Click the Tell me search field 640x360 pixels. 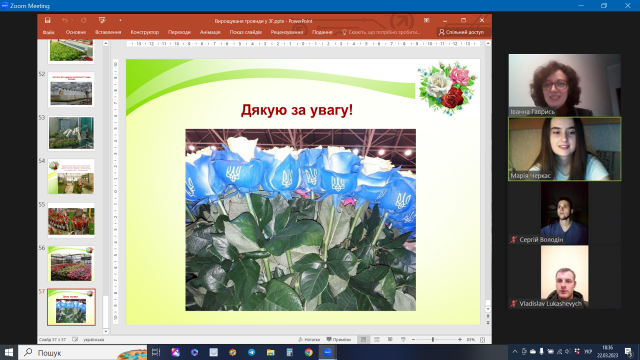(x=381, y=32)
